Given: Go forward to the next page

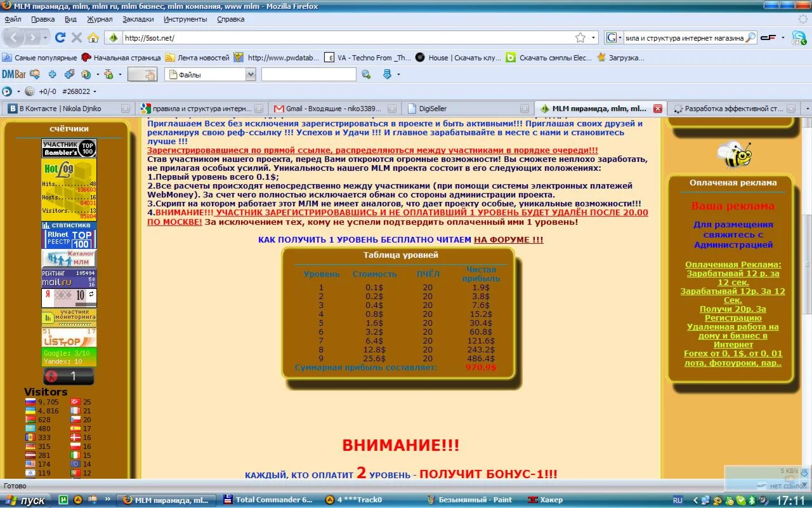Looking at the screenshot, I should click(32, 37).
